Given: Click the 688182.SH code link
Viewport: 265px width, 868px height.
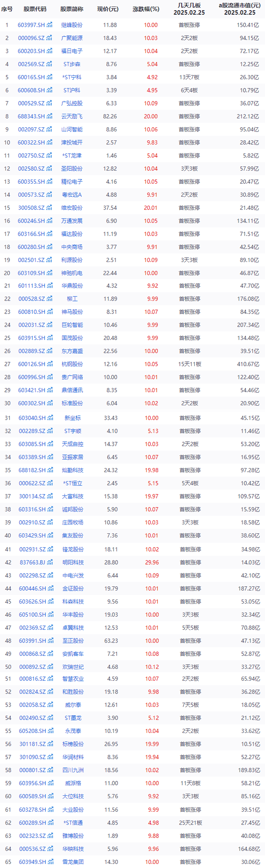Looking at the screenshot, I should pos(32,470).
